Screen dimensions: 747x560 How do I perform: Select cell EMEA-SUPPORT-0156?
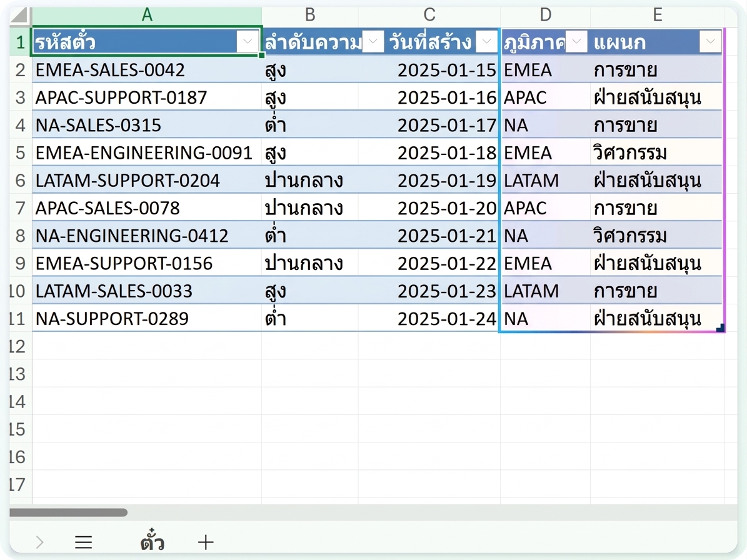pyautogui.click(x=147, y=263)
